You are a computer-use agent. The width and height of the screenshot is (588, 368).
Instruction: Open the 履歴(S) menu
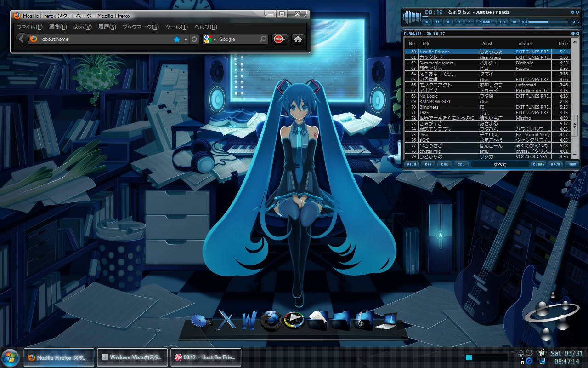coord(107,27)
